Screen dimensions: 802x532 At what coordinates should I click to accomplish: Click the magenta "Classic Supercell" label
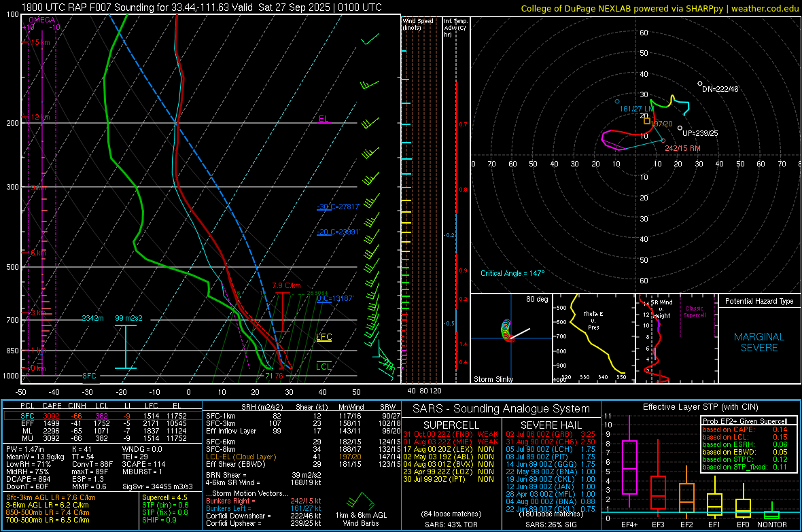(694, 312)
